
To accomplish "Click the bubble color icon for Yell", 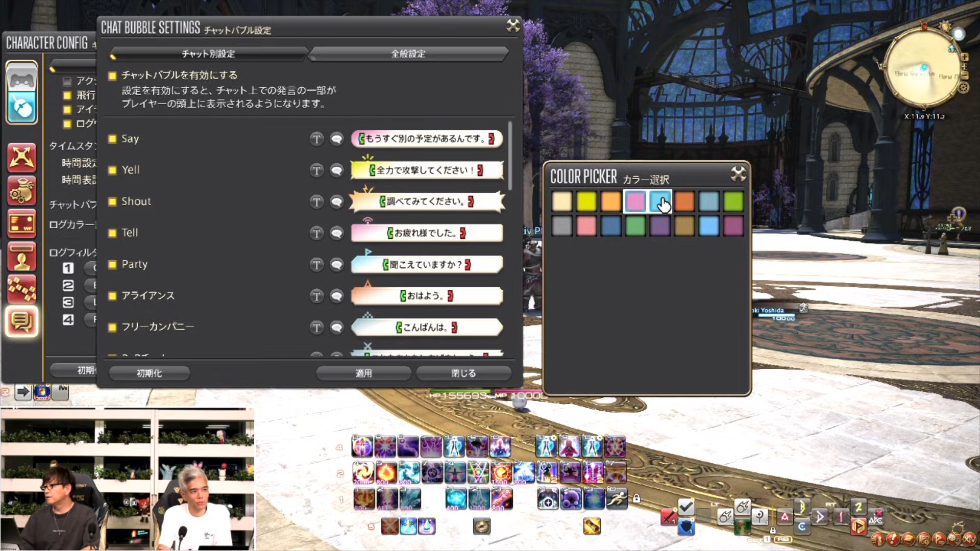I will tap(336, 170).
